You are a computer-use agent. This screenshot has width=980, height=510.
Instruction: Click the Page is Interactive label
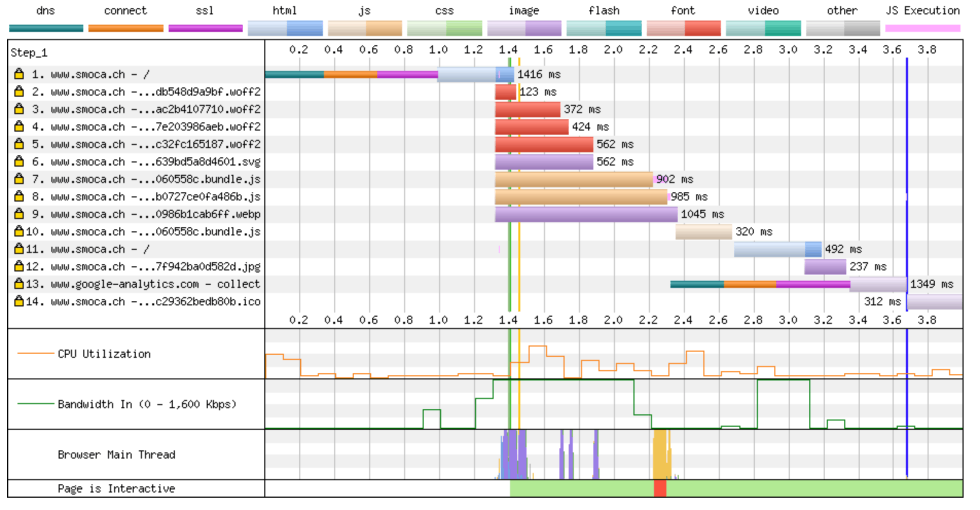pyautogui.click(x=116, y=488)
